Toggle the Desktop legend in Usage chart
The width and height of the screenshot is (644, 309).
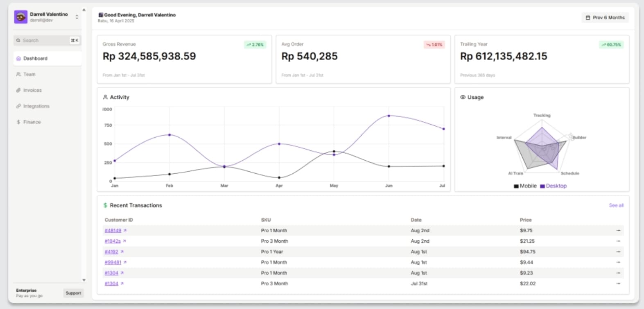click(553, 186)
